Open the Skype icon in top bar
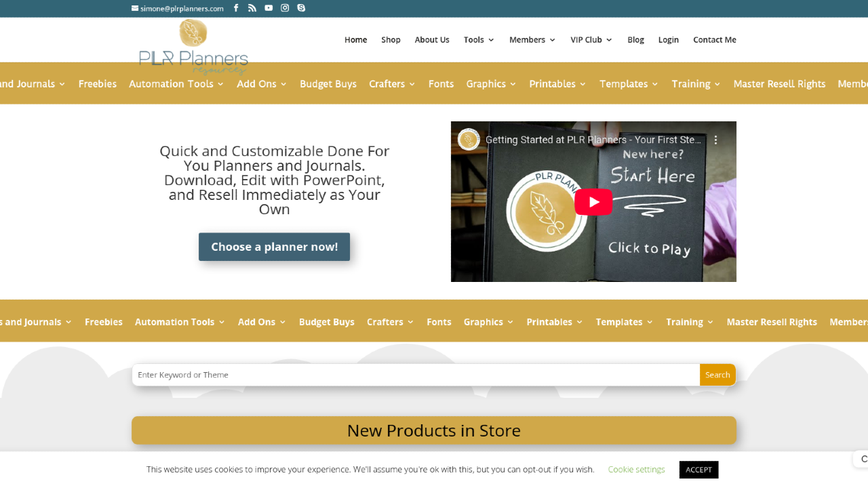Viewport: 868px width, 488px height. [x=301, y=8]
